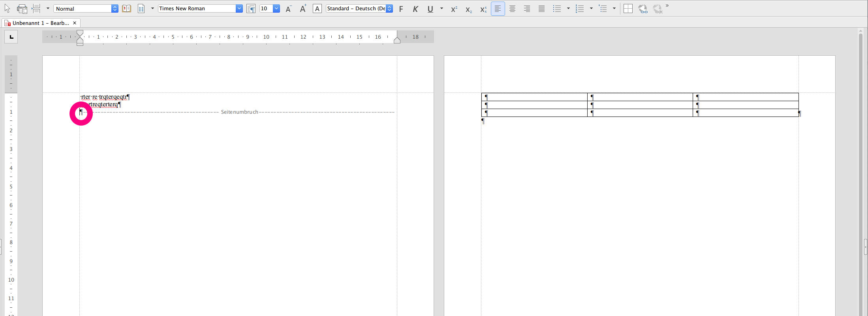
Task: Expand the font size dropdown showing 10
Action: [x=276, y=9]
